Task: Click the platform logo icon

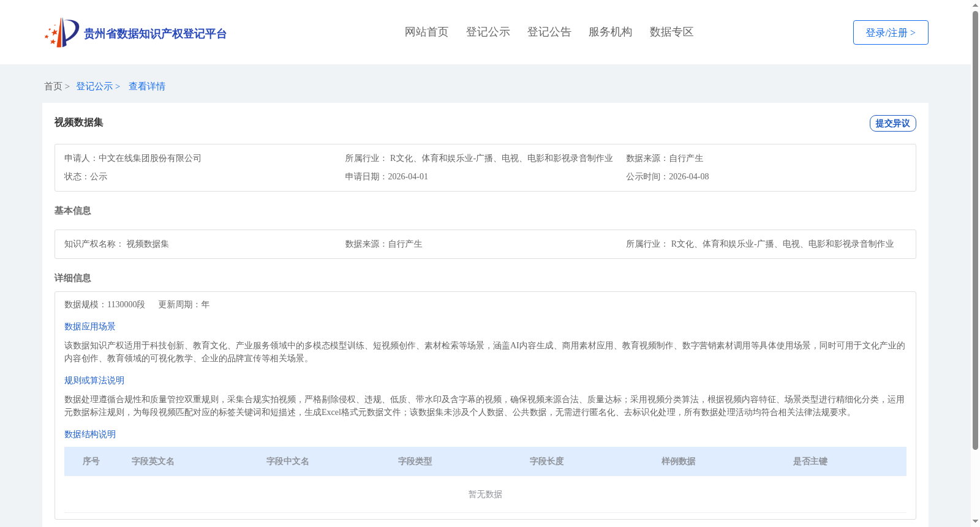Action: pos(62,32)
